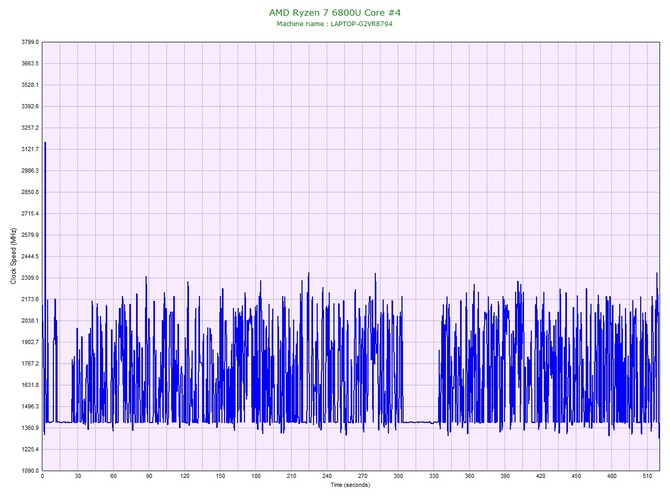The image size is (670, 502).
Task: Select the 1631.8 y-axis value
Action: (30, 385)
